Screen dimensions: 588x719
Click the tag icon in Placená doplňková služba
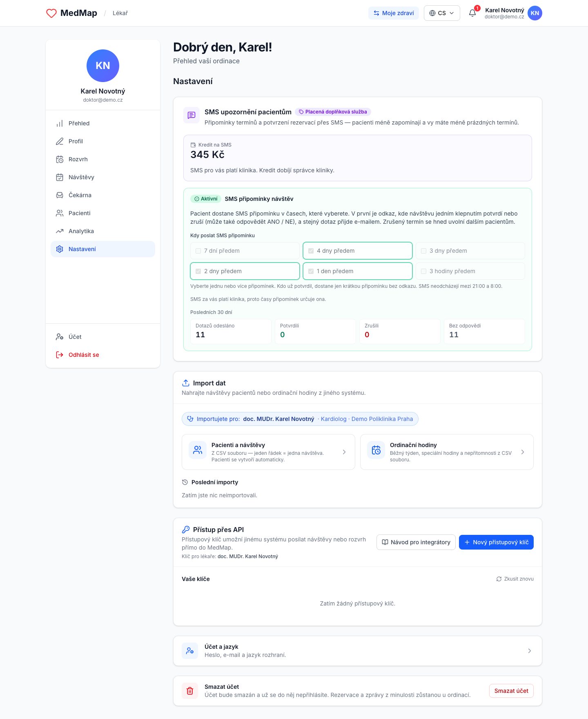(x=301, y=112)
